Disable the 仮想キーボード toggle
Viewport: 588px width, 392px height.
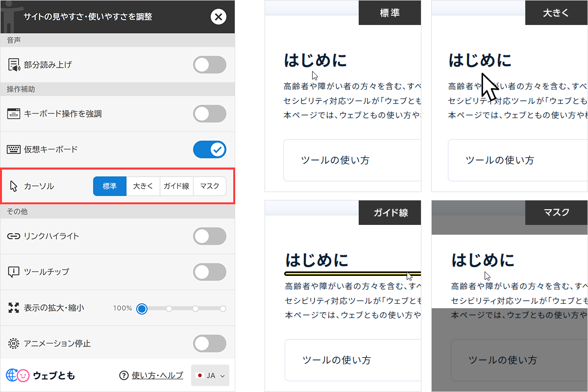[x=210, y=149]
